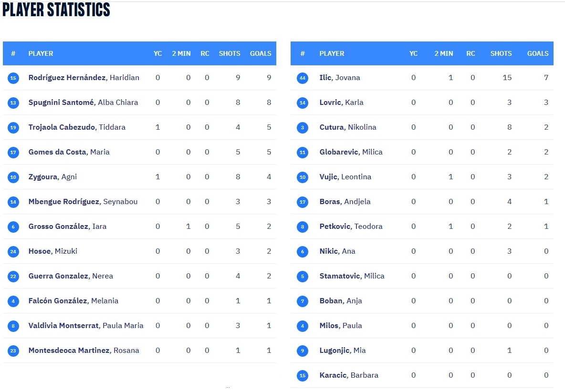Viewport: 565px width, 392px height.
Task: Open player Vujic, Leontina
Action: tap(345, 177)
